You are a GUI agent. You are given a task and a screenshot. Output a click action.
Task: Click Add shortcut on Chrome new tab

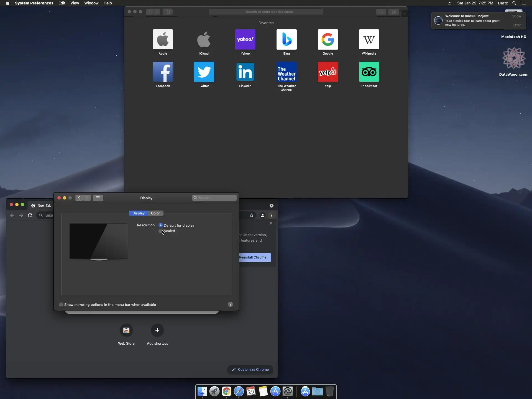pos(157,331)
